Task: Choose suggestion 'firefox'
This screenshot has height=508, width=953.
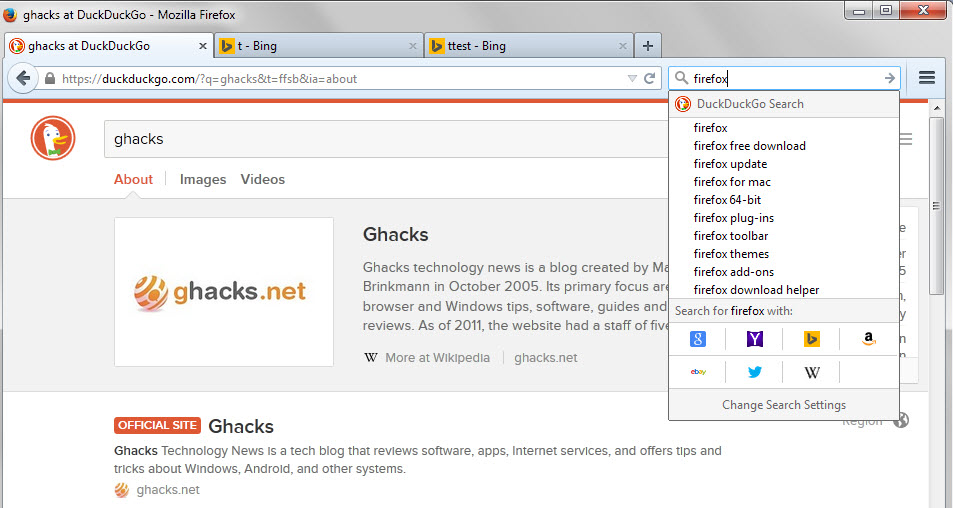Action: (784, 128)
